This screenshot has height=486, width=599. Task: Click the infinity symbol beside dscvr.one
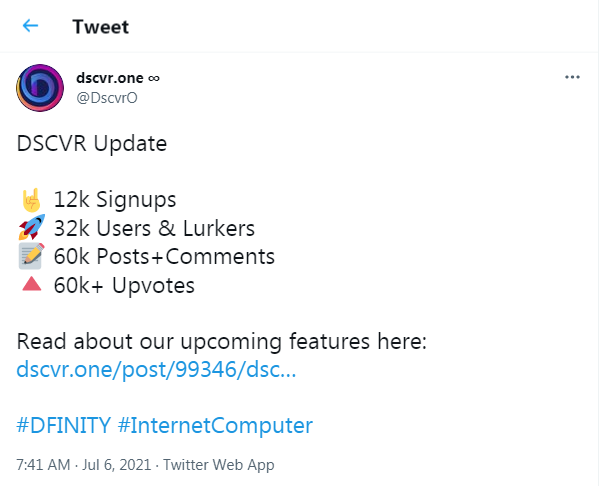[154, 78]
